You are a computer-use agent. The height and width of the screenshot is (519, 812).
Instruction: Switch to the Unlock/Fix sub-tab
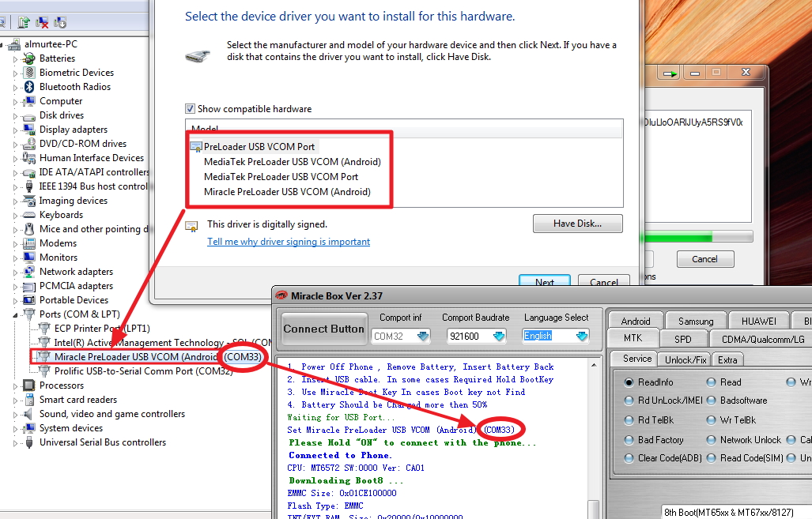[x=685, y=359]
